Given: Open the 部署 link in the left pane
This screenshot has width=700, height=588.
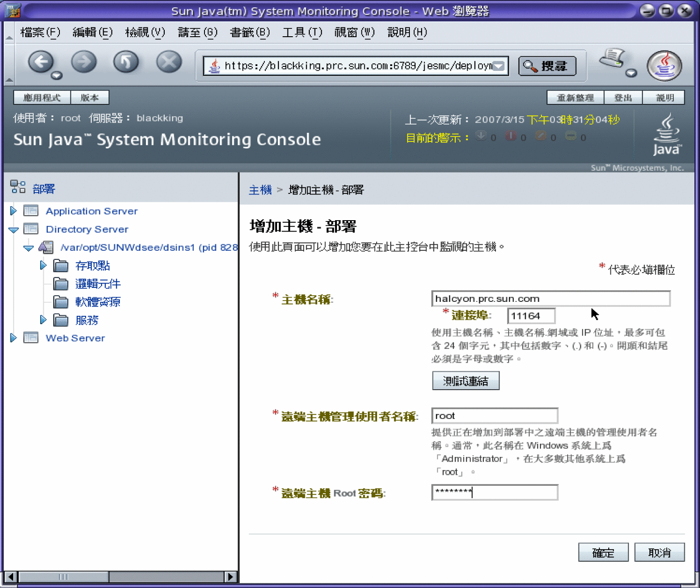Looking at the screenshot, I should pos(44,189).
